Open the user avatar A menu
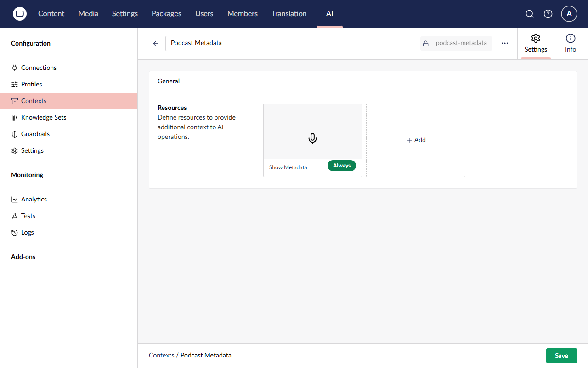588x368 pixels. [569, 14]
